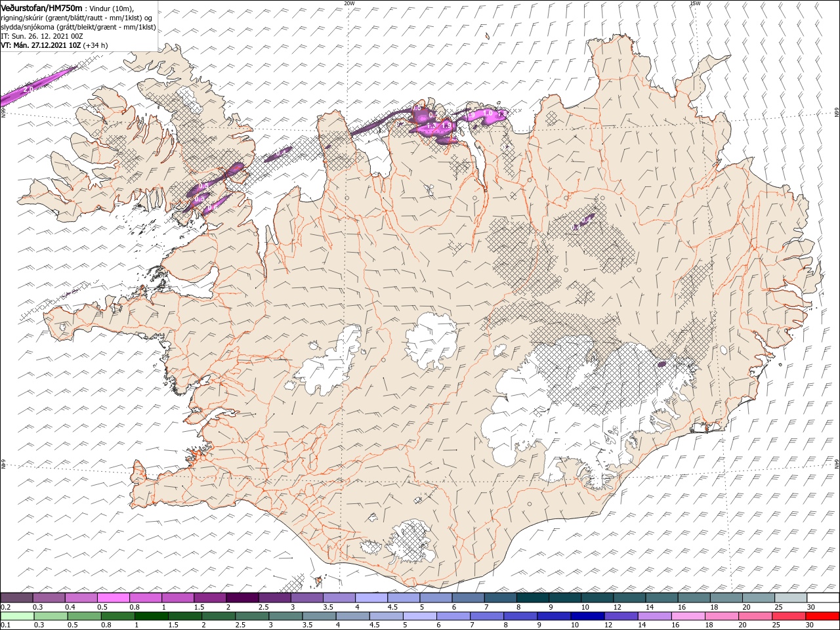This screenshot has height=630, width=840.
Task: Pick the top-row 8 dark teal swatch
Action: [532, 598]
